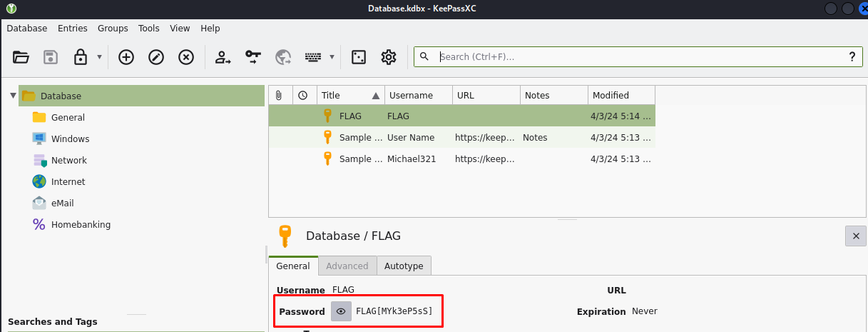Select the Database root group
The image size is (868, 332).
pos(142,96)
